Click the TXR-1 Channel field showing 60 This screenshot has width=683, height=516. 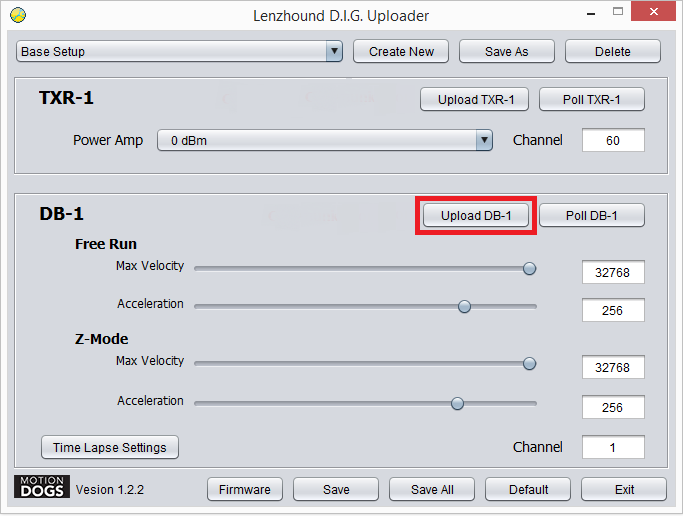(613, 140)
